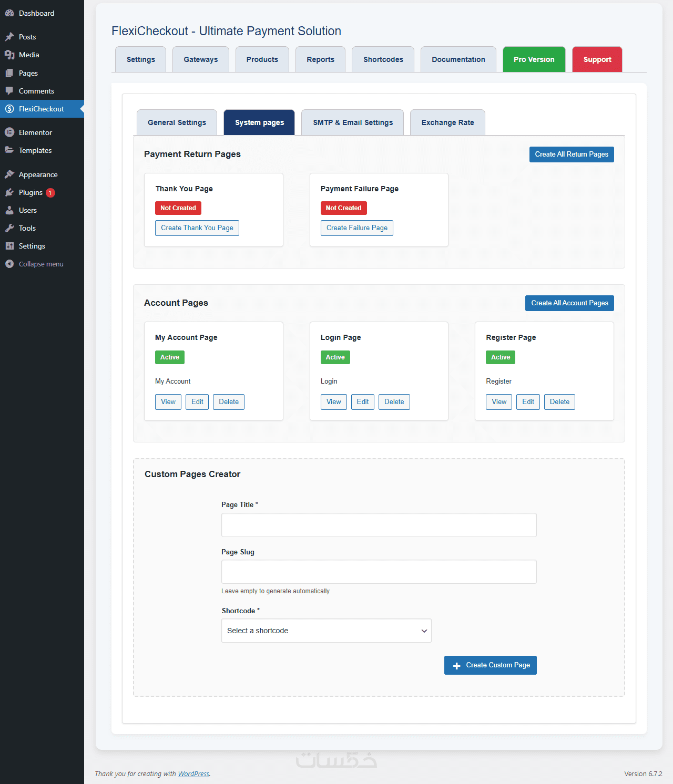Screen dimensions: 673x784
Task: Open Appearance in the sidebar menu
Action: click(x=42, y=174)
